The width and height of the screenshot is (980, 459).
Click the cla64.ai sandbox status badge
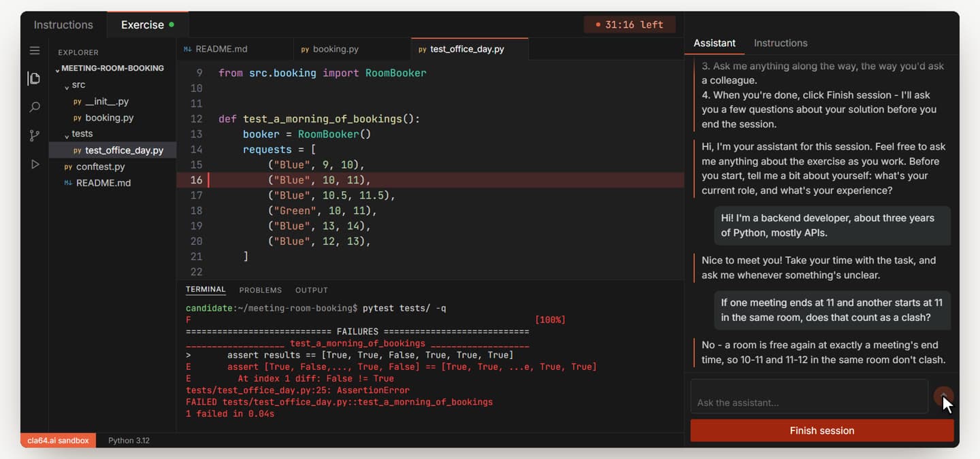click(58, 440)
